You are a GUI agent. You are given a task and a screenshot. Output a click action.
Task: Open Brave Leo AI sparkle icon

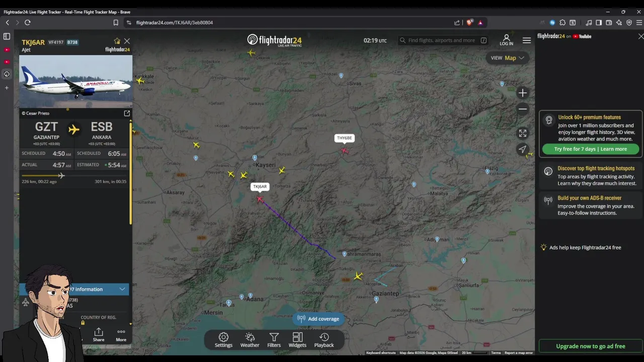click(x=619, y=23)
